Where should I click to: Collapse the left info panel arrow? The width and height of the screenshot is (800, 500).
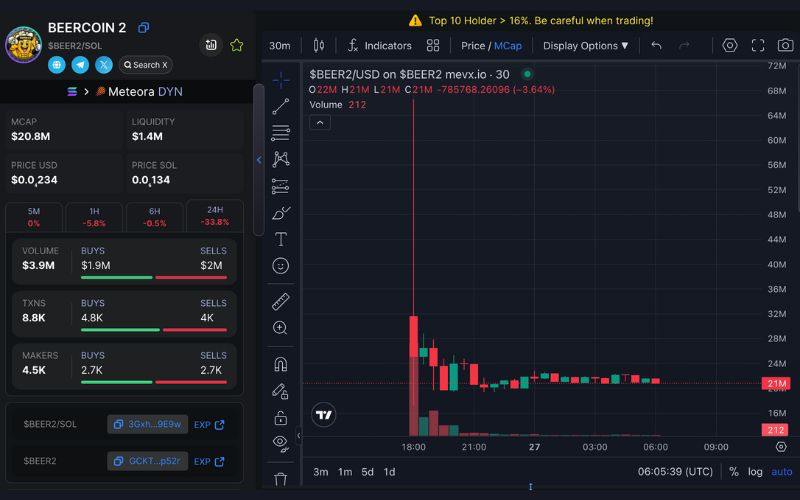pos(259,160)
